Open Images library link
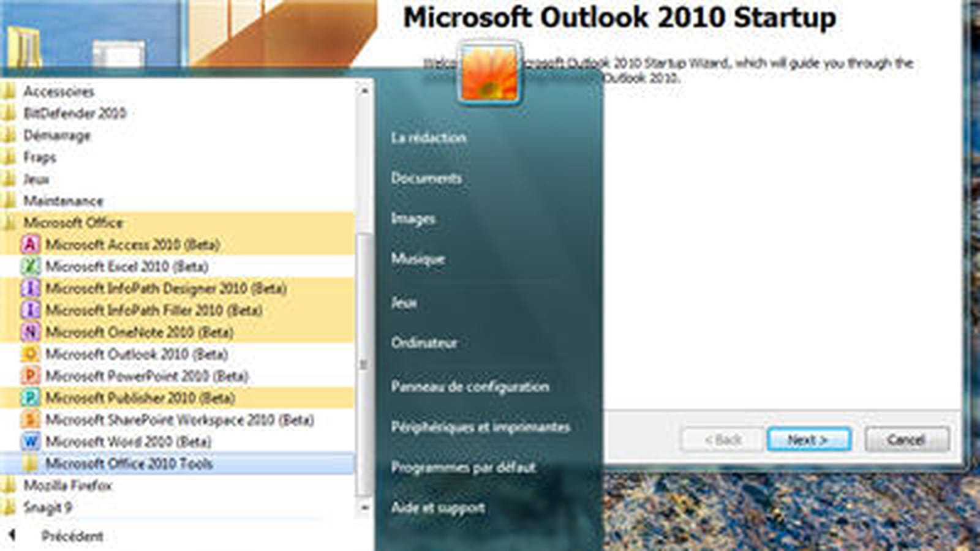The image size is (980, 551). coord(413,219)
